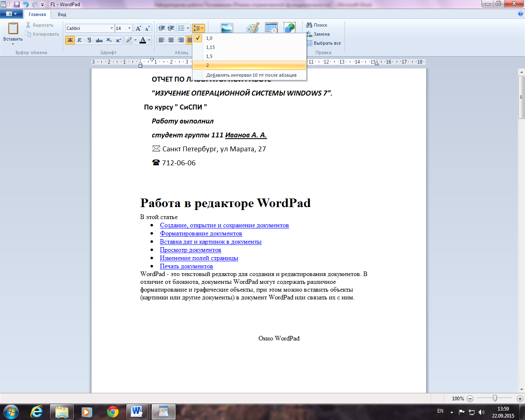Viewport: 525px width, 420px height.
Task: Align text left
Action: coord(162,40)
